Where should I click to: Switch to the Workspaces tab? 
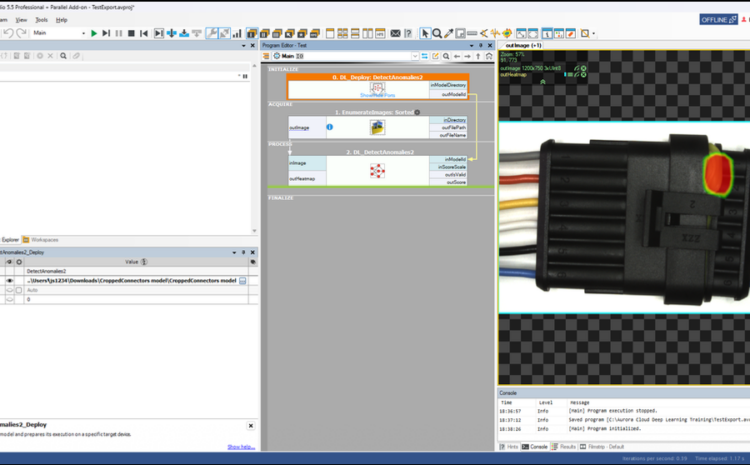(44, 240)
